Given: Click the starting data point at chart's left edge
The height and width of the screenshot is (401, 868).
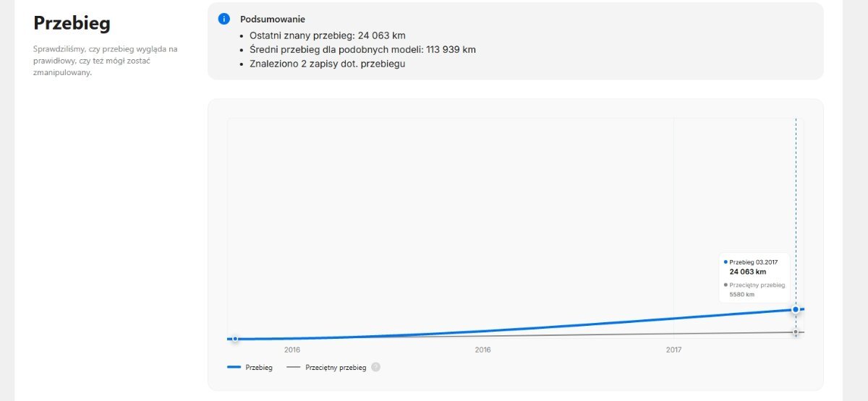Looking at the screenshot, I should click(235, 338).
